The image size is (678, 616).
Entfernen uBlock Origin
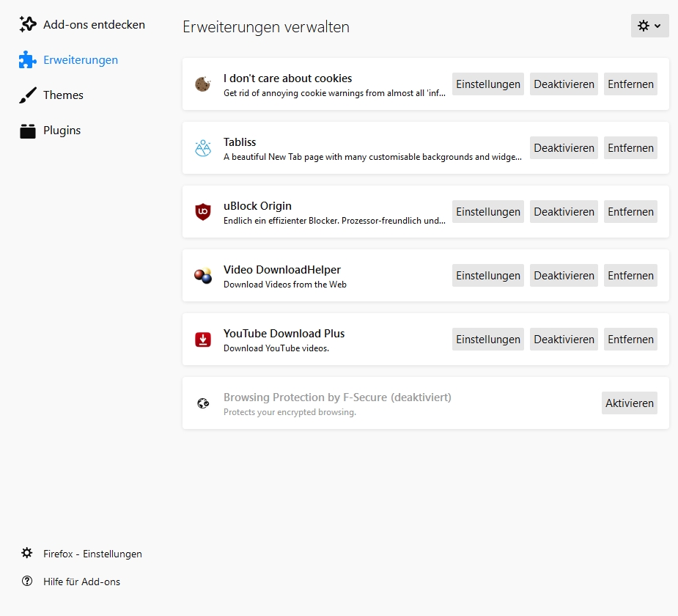pos(630,211)
